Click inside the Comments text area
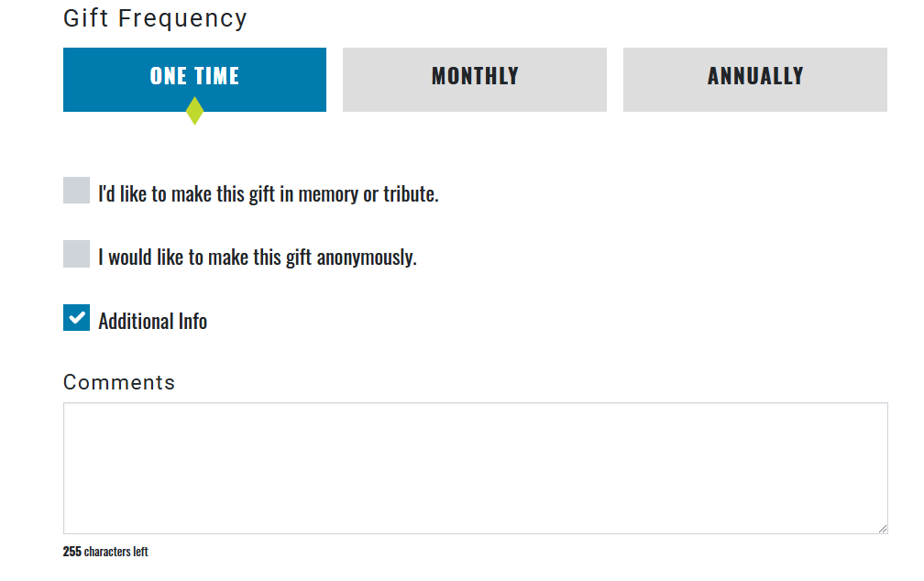924x581 pixels. (475, 467)
